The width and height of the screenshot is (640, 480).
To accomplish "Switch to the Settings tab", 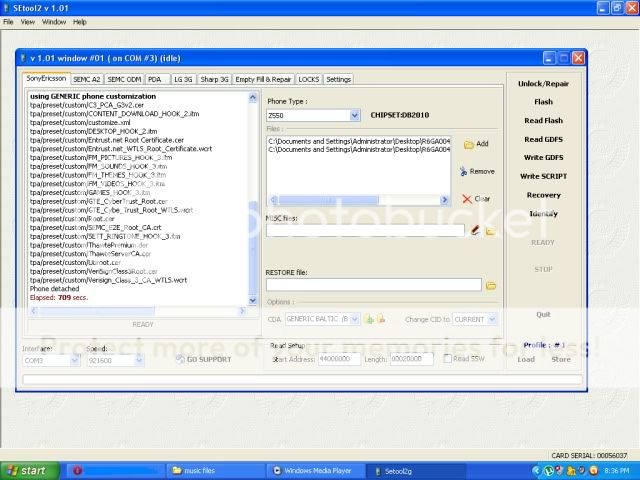I will [338, 79].
